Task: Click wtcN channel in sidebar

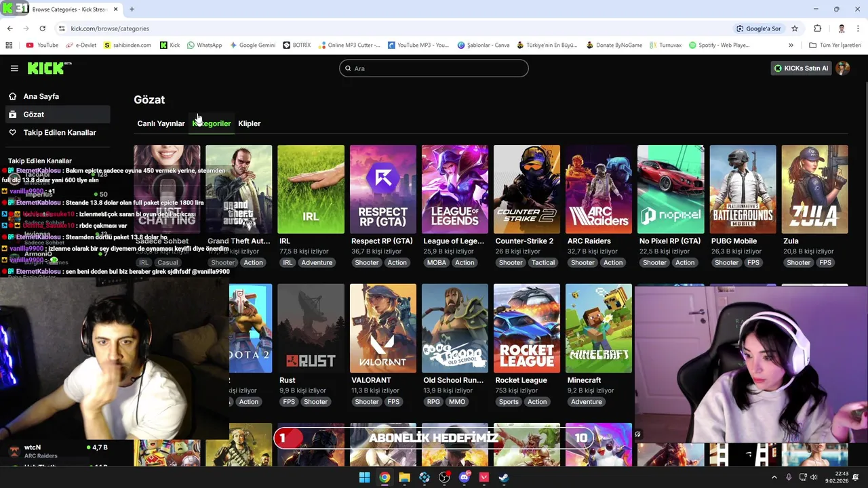Action: click(56, 451)
